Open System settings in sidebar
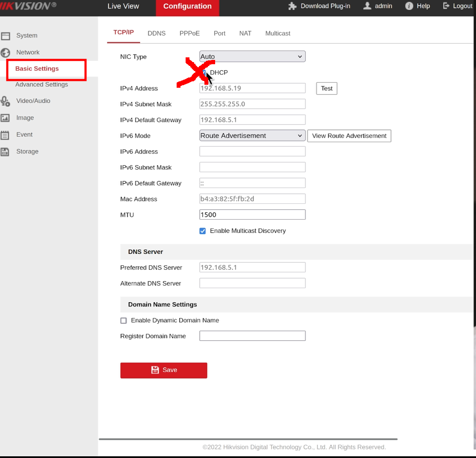 (27, 36)
